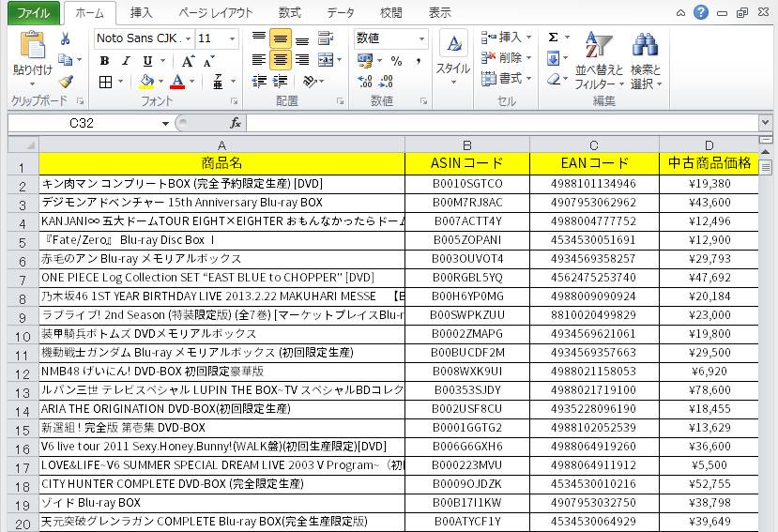Image resolution: width=778 pixels, height=532 pixels.
Task: Click accounting currency format icon
Action: point(366,61)
